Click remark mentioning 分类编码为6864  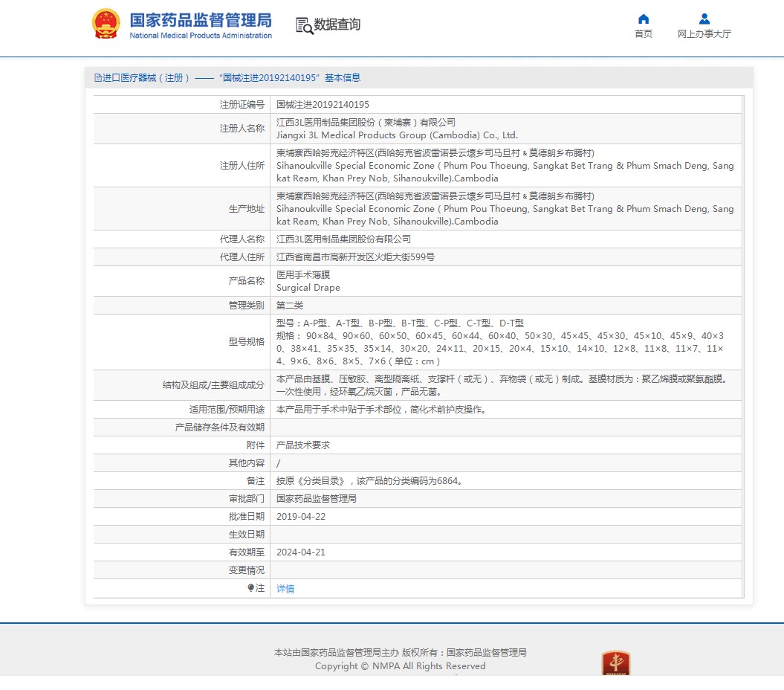click(x=371, y=481)
